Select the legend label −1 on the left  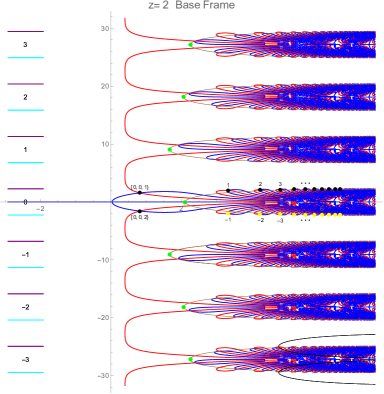[25, 255]
